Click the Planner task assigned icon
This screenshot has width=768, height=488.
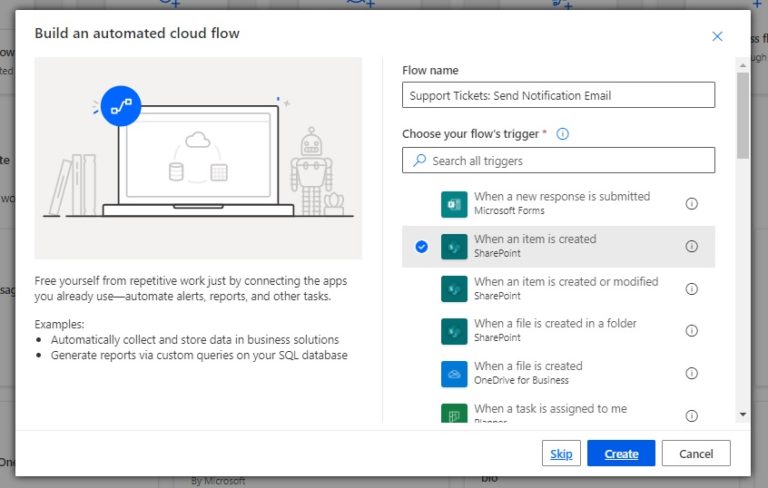(454, 413)
